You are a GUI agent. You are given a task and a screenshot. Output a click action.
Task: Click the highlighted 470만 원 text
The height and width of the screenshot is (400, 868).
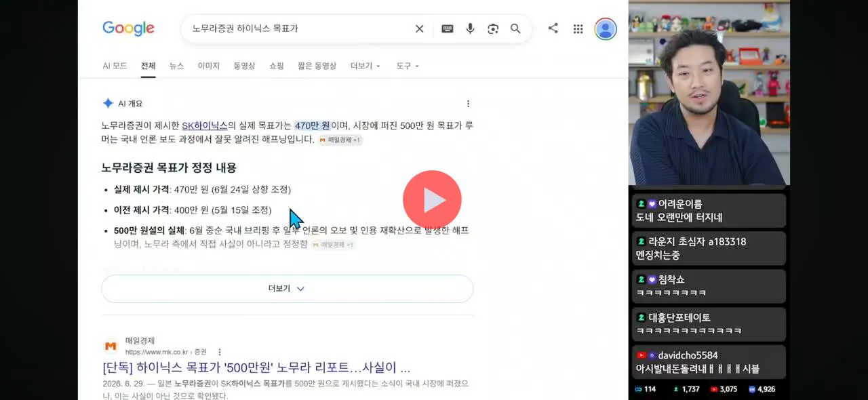click(312, 125)
